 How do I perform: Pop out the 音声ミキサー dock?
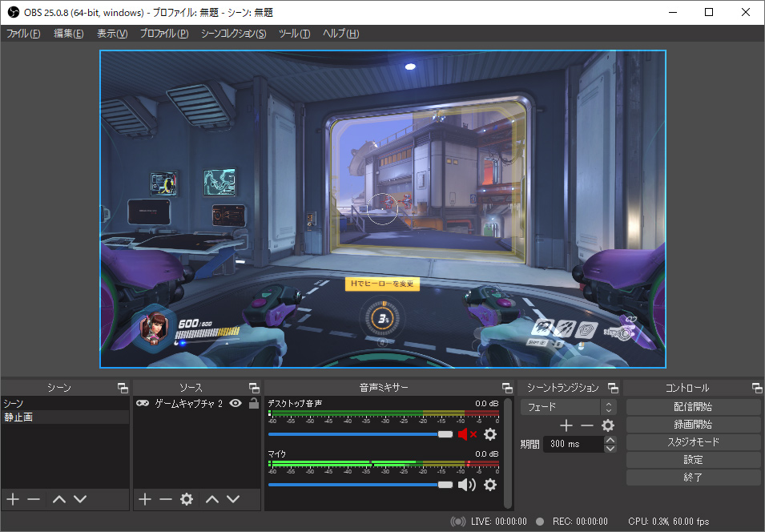coord(507,388)
